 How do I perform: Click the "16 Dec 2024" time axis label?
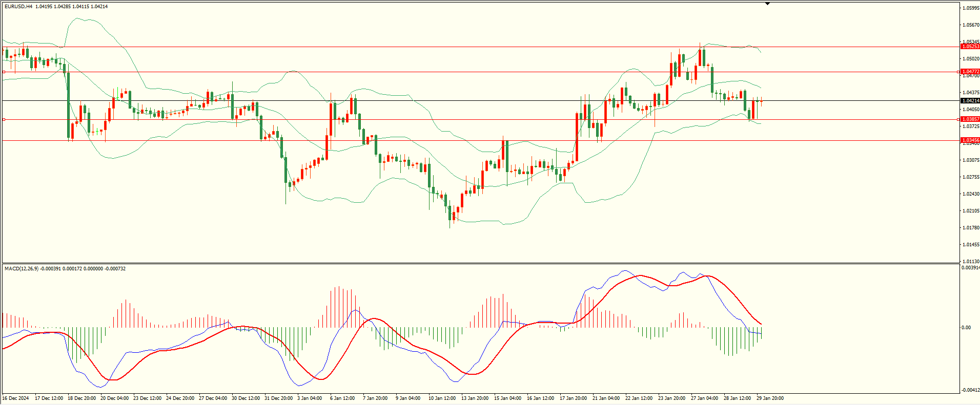tap(16, 398)
